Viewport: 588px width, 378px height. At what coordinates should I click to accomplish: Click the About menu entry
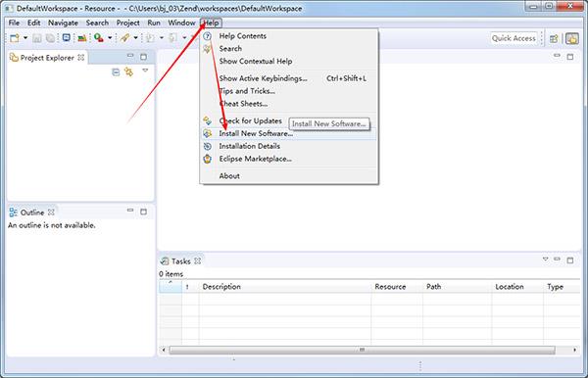pyautogui.click(x=229, y=176)
